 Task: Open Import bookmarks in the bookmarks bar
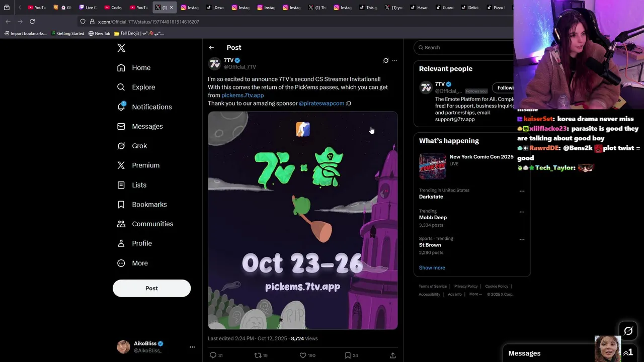tap(25, 34)
